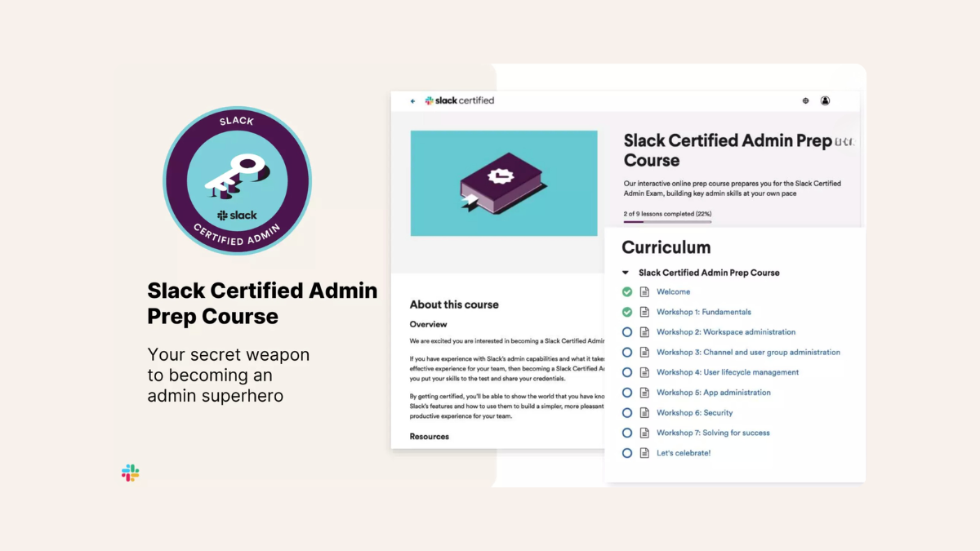980x551 pixels.
Task: Click the back arrow in course header
Action: pyautogui.click(x=413, y=101)
